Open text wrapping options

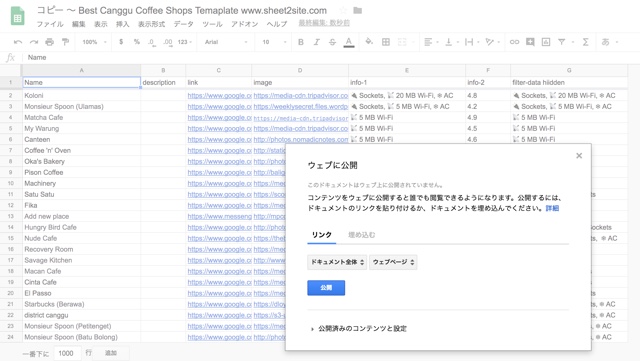point(471,42)
